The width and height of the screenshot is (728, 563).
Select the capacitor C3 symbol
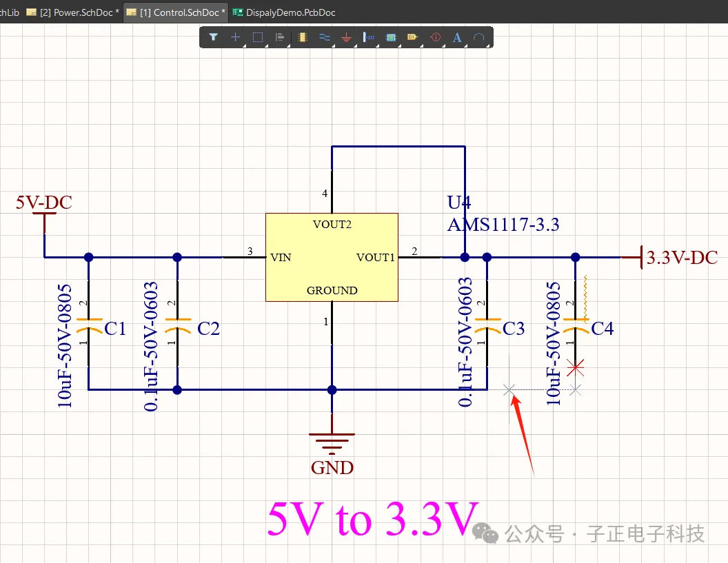(x=487, y=325)
